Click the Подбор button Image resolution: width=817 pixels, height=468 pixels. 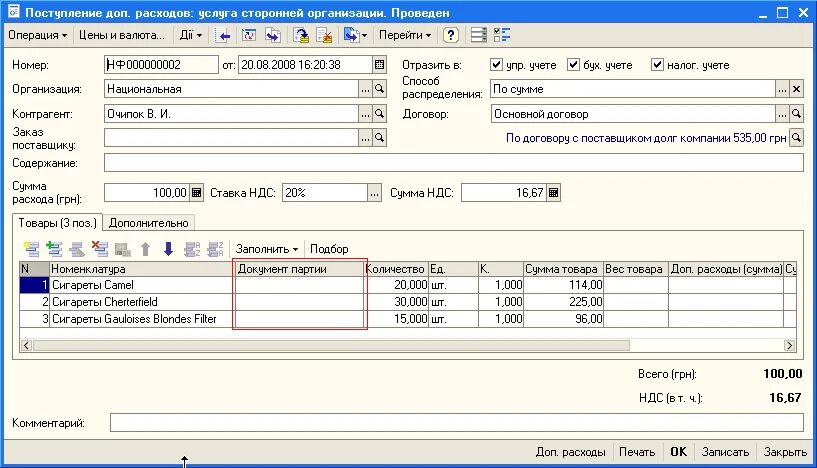[x=329, y=249]
